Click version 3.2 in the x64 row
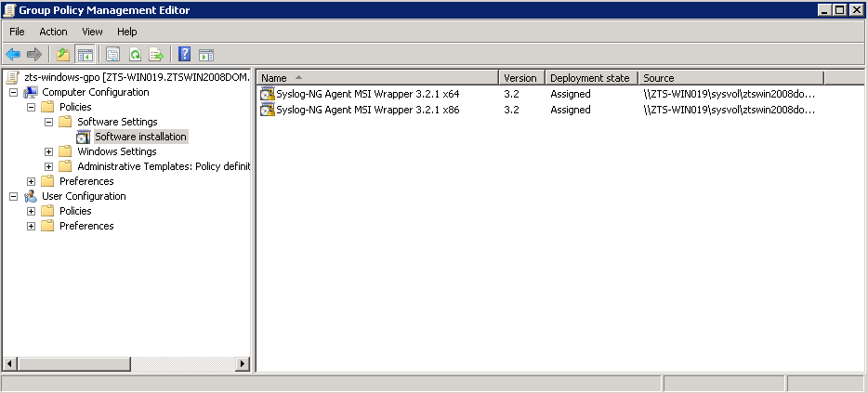 [x=511, y=94]
